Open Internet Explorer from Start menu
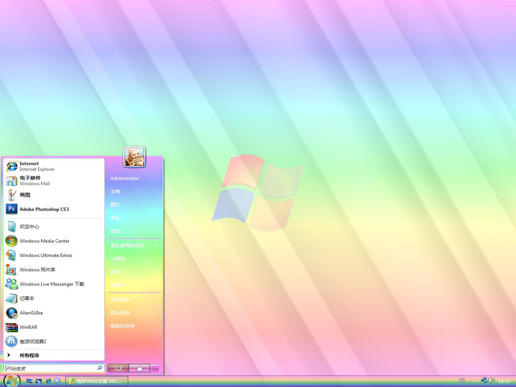The image size is (516, 387). 54,166
